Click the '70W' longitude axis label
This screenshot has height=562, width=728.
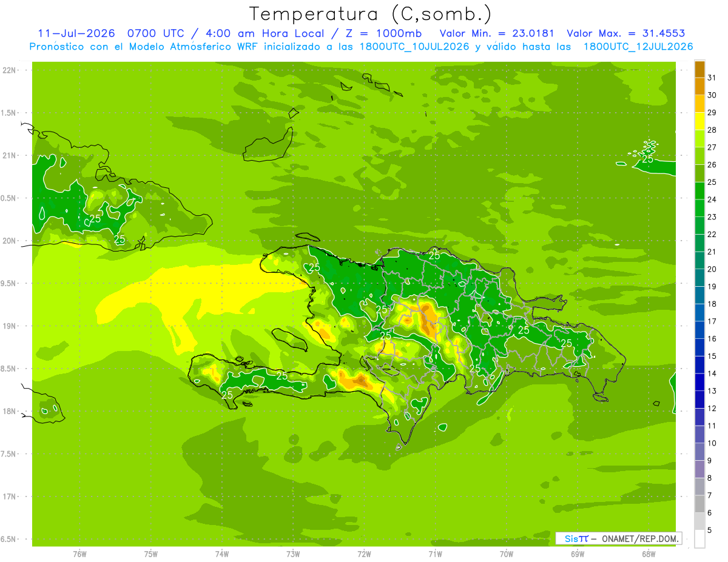[x=507, y=554]
